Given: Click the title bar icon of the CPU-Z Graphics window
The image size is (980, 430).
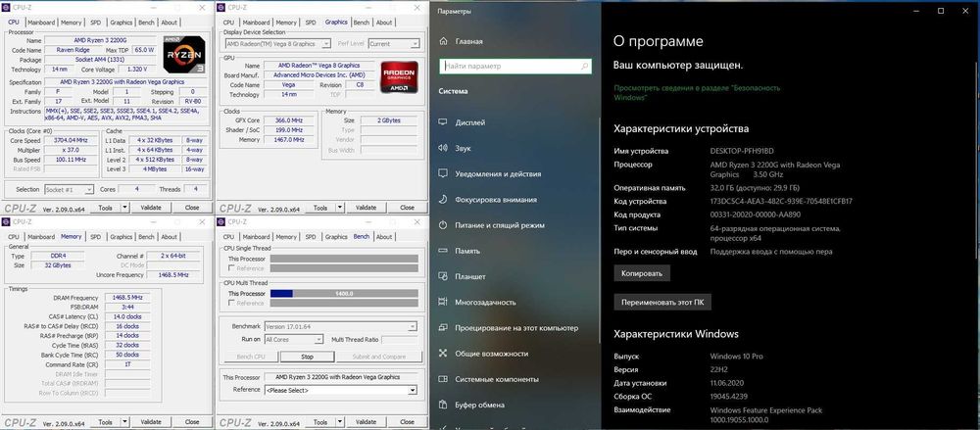Looking at the screenshot, I should tap(221, 8).
